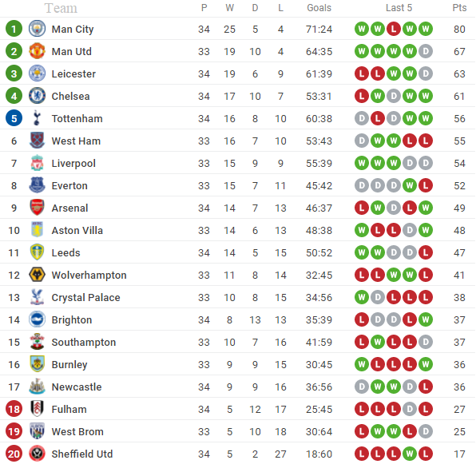This screenshot has width=476, height=468.
Task: Click Man Utd's grey D result badge
Action: 426,51
